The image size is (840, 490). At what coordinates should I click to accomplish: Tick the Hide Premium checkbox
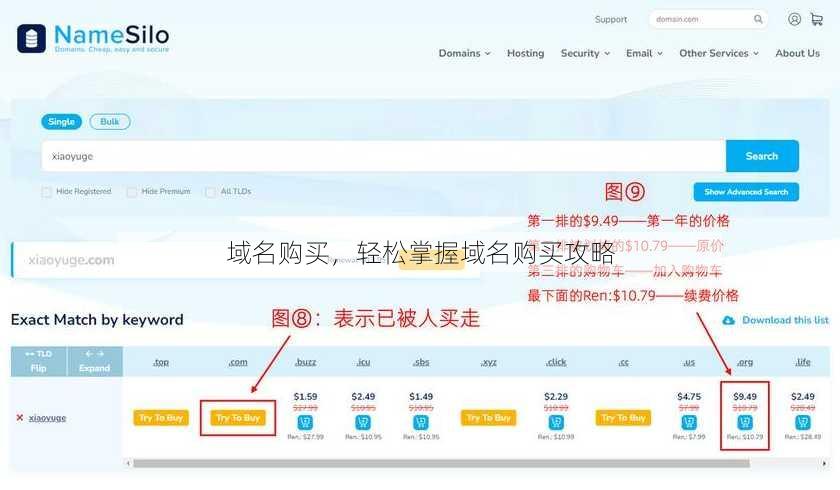pos(131,192)
